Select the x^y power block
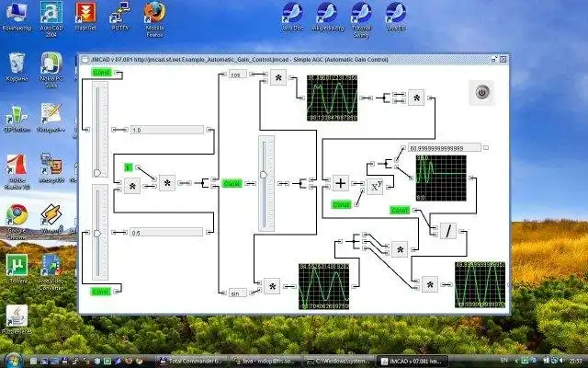Viewport: 588px width, 368px height. [x=375, y=186]
